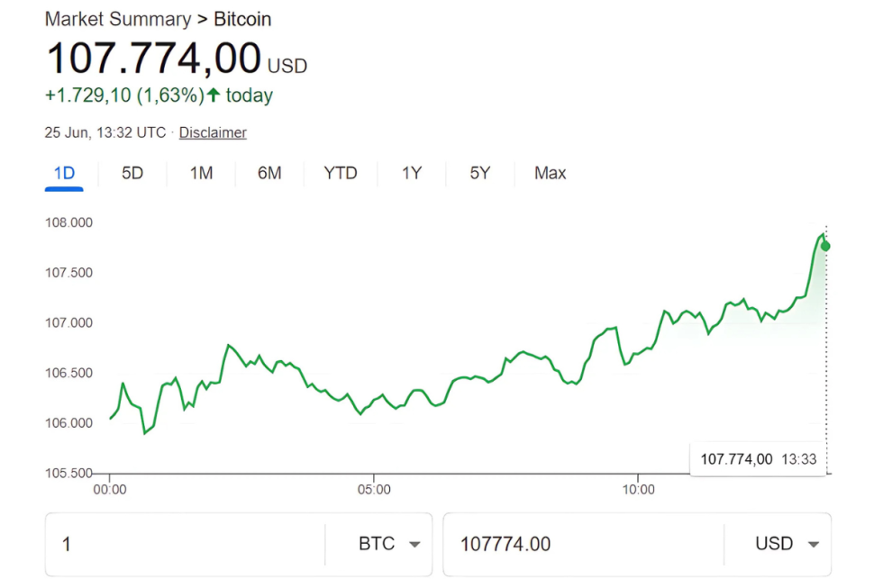Click the green endpoint dot on the chart
Viewport: 883px width, 588px height.
(824, 245)
